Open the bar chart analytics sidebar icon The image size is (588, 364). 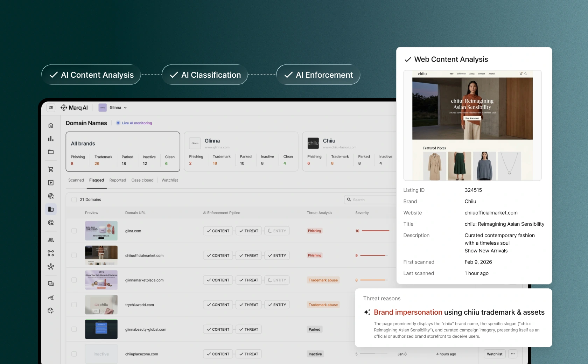[51, 139]
